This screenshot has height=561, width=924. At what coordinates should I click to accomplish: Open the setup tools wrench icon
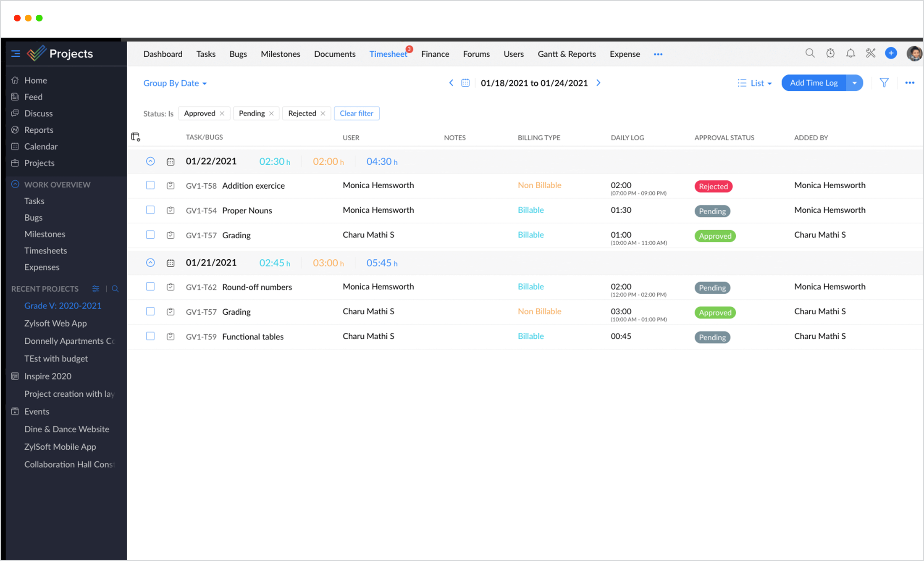(x=871, y=53)
